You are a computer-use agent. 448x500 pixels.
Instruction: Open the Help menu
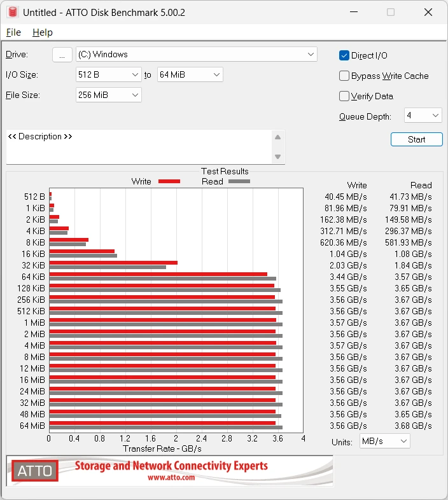coord(43,32)
